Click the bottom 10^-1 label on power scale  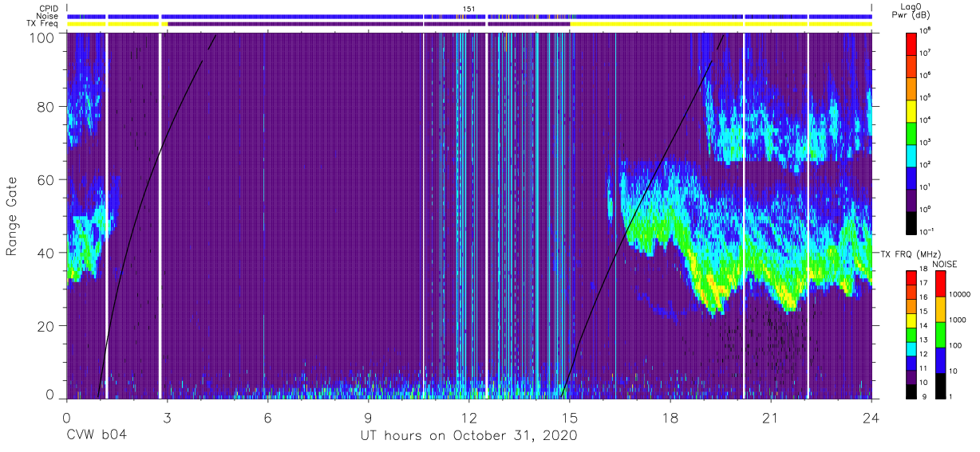tap(928, 231)
